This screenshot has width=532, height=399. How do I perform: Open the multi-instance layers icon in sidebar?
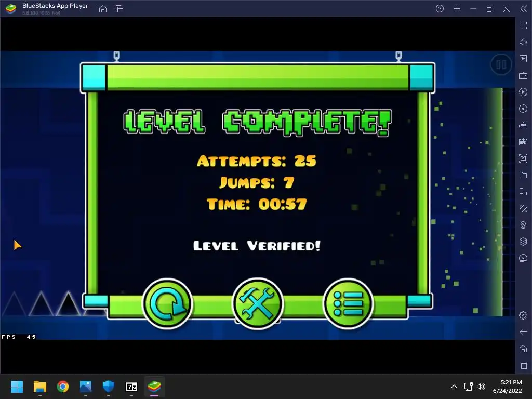pos(523,242)
